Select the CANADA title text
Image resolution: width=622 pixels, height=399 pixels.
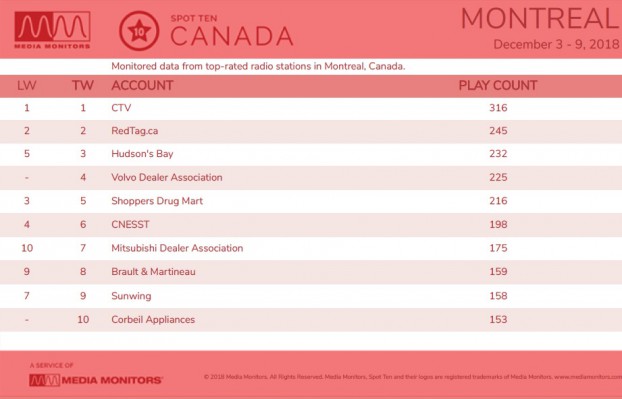[232, 36]
